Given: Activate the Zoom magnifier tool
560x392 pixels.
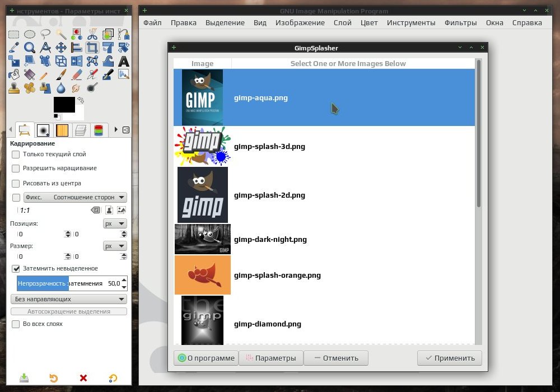Looking at the screenshot, I should point(29,48).
